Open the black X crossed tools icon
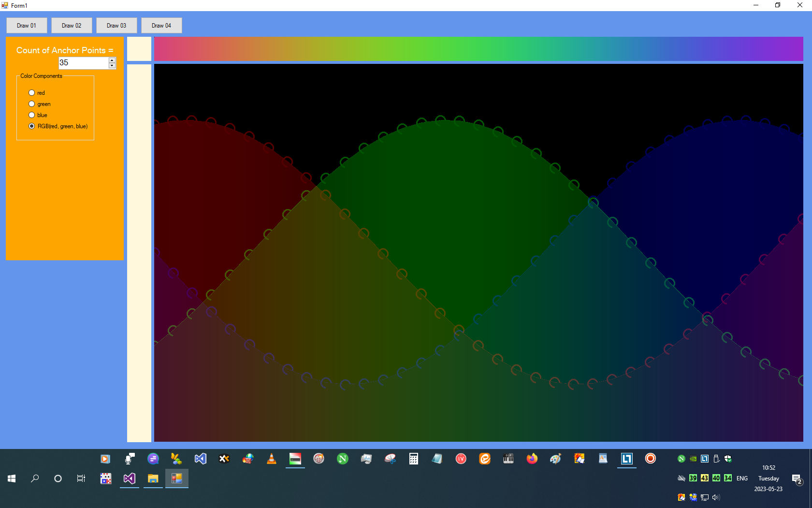Viewport: 812px width, 508px height. click(224, 459)
